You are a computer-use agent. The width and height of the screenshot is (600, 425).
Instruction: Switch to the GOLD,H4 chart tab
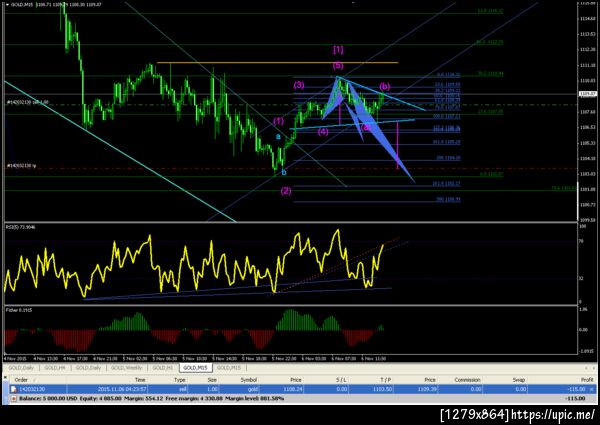54,368
